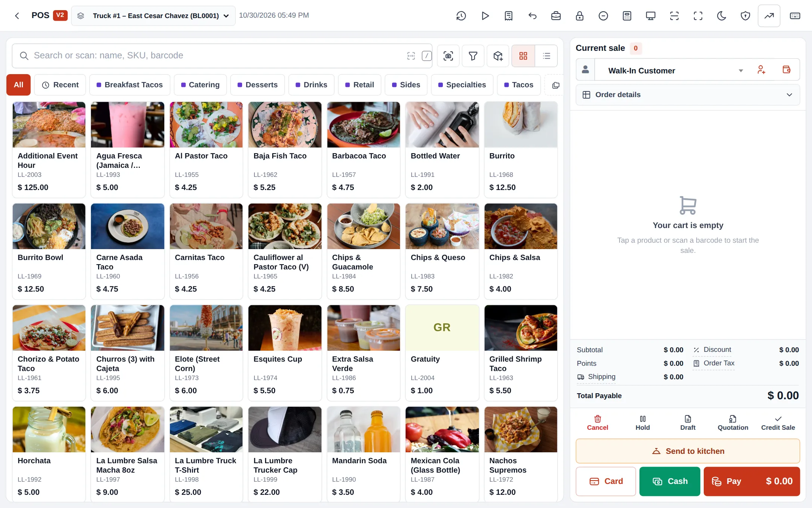Open the trending analytics chart icon
The width and height of the screenshot is (812, 508).
[769, 16]
